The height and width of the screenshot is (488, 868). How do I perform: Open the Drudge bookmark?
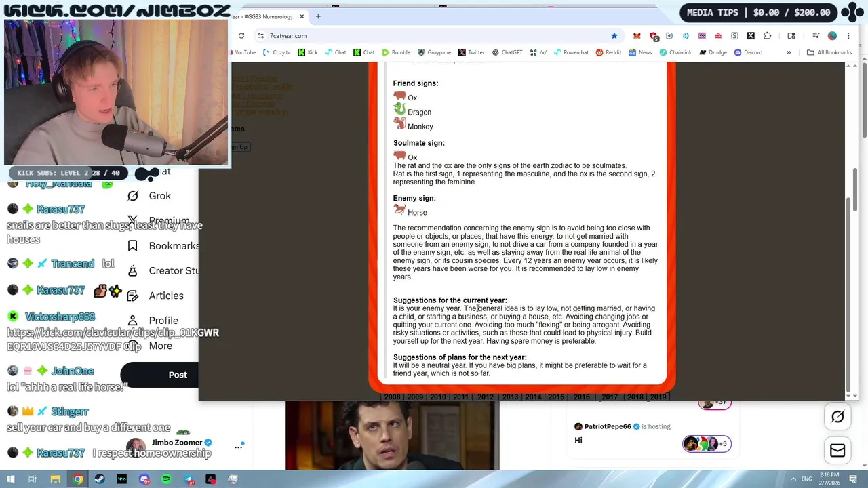[x=713, y=52]
